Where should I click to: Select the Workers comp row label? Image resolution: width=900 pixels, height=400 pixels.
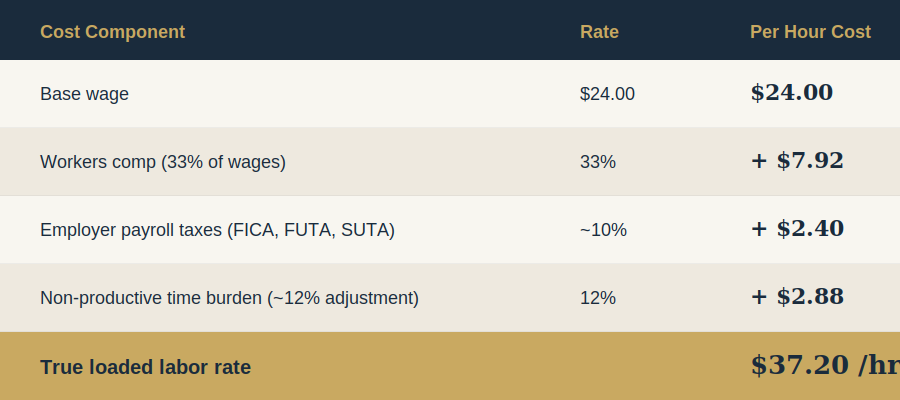click(x=163, y=162)
